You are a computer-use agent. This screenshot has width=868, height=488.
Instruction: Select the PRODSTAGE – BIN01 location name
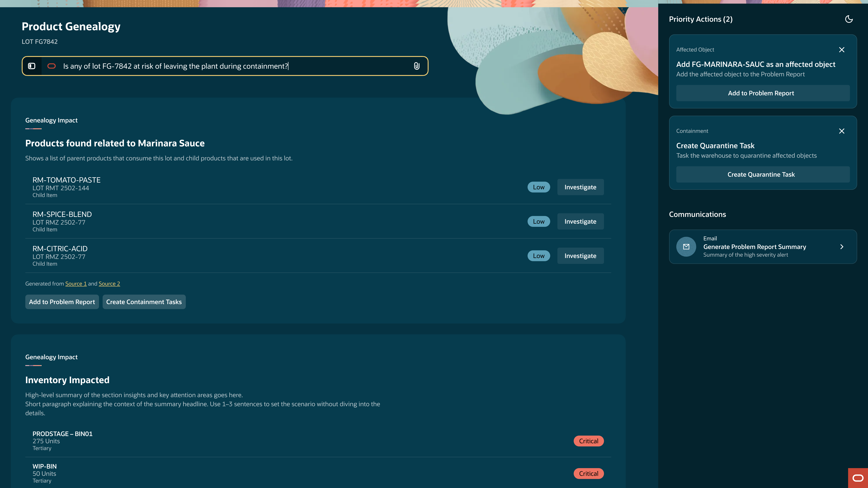(62, 434)
